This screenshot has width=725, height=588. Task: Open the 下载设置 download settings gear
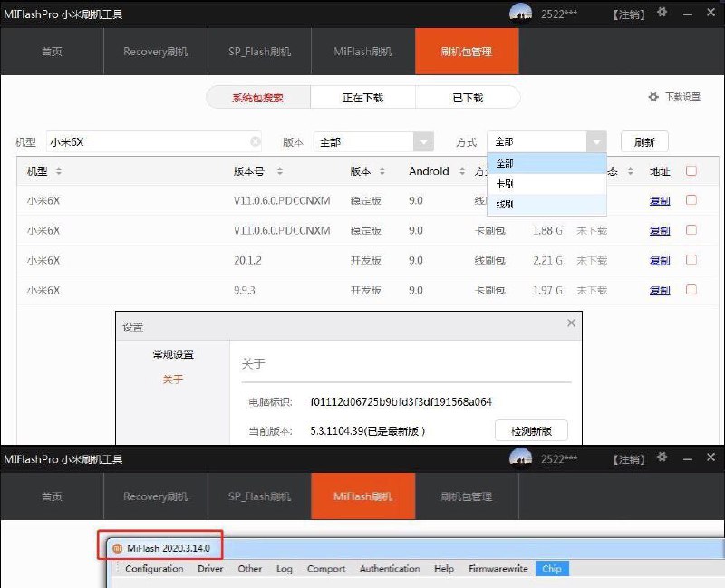653,97
